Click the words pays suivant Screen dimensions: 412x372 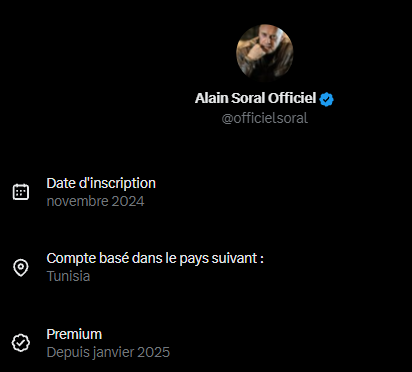click(x=218, y=259)
